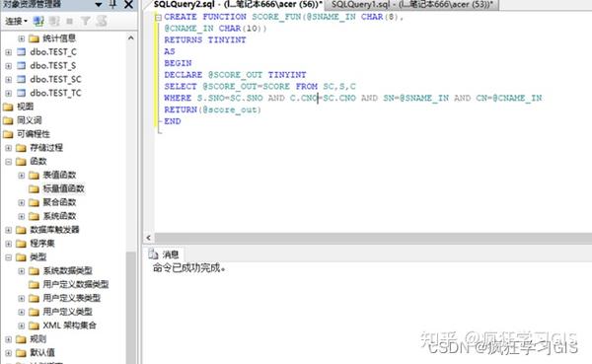Click the 系统函数 folder icon
The height and width of the screenshot is (364, 592).
34,216
